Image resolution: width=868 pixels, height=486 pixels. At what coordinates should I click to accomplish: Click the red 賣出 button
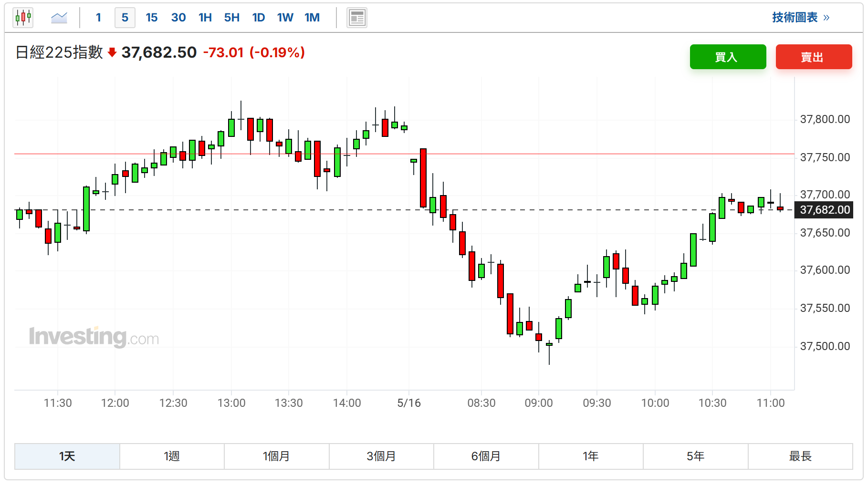pyautogui.click(x=814, y=57)
